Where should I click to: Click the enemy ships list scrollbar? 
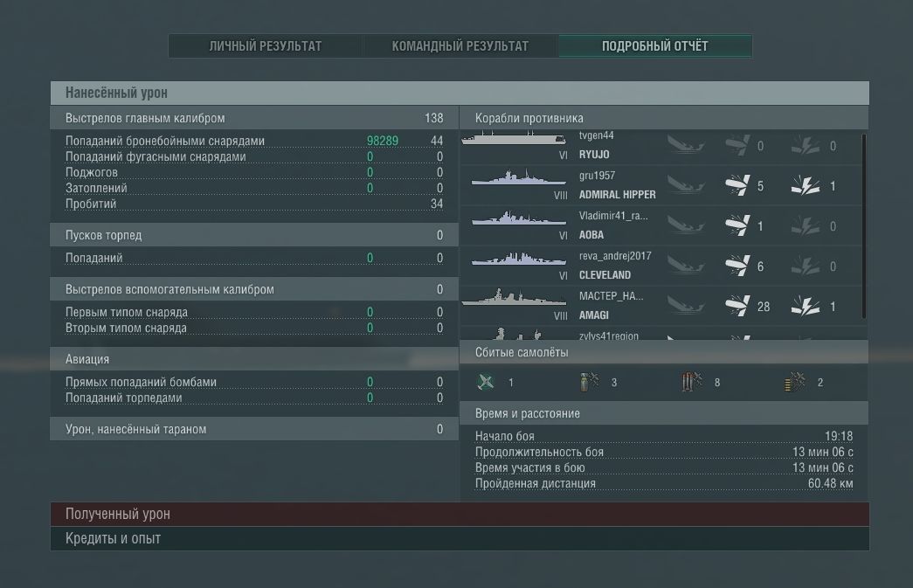864,225
